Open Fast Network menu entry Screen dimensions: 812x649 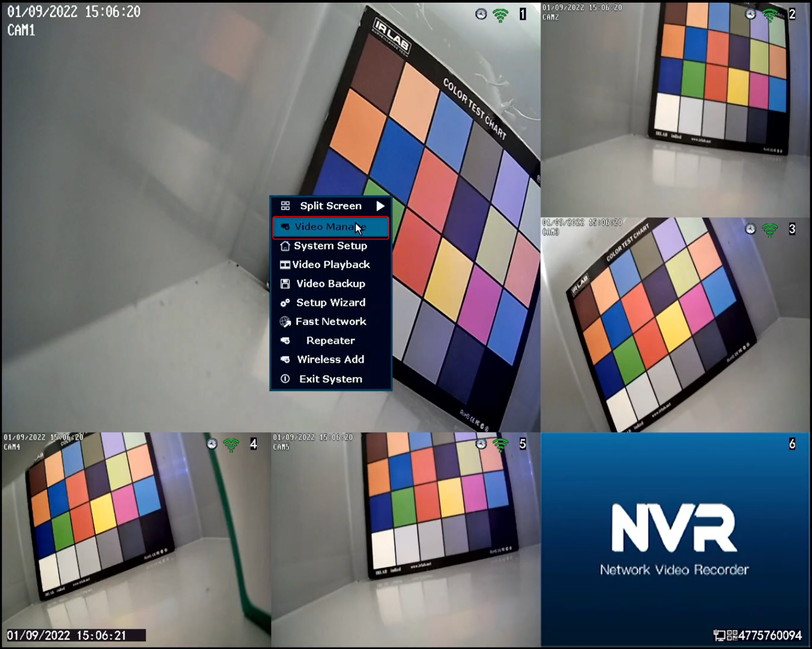click(x=331, y=321)
